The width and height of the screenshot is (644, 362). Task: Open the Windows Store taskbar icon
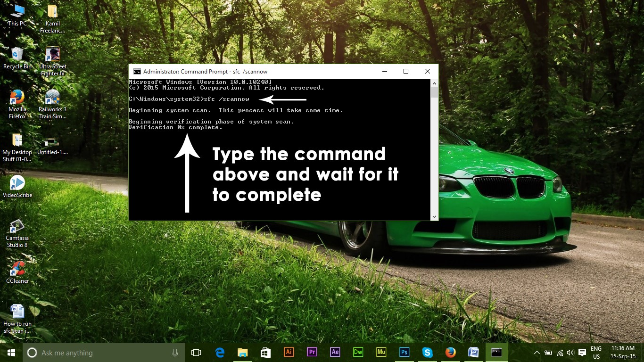[x=265, y=353]
